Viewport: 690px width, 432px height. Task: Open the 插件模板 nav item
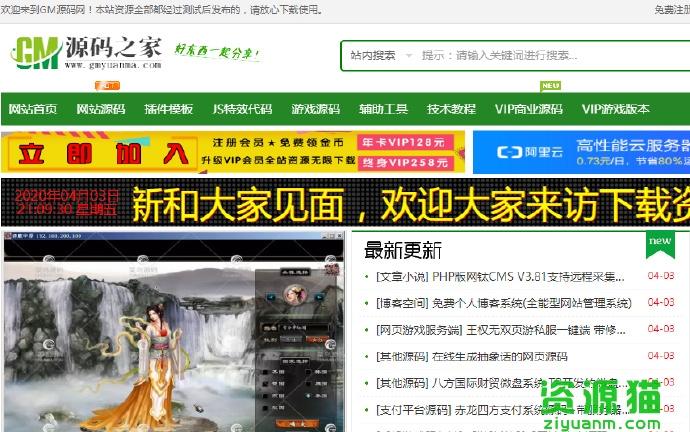pyautogui.click(x=169, y=109)
